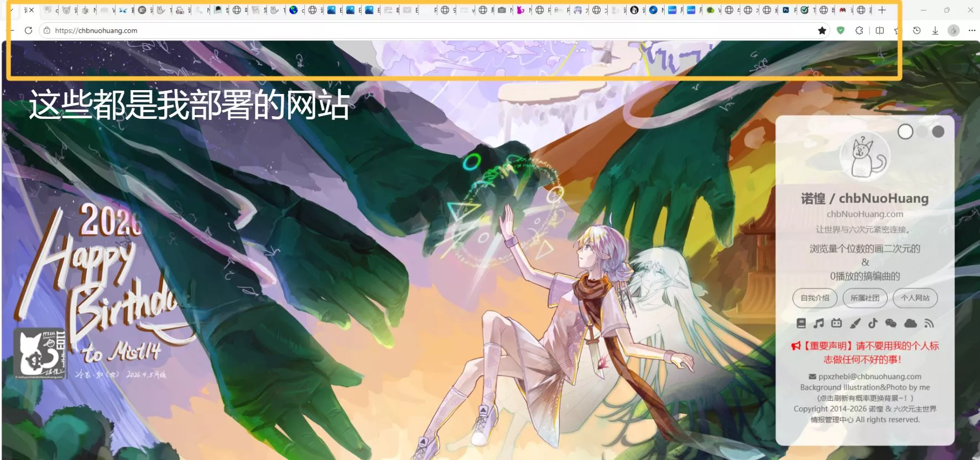Switch to the tab with camera favicon

tap(502, 10)
